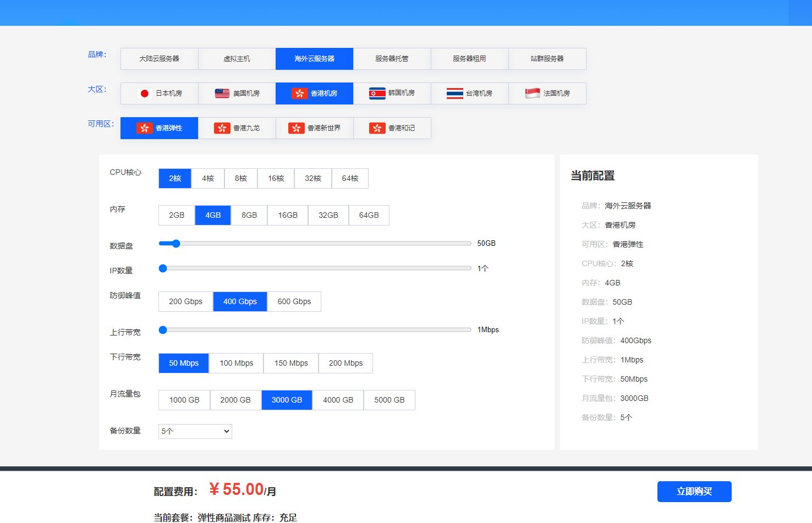This screenshot has height=523, width=812.
Task: Set memory to 64GB
Action: (369, 216)
